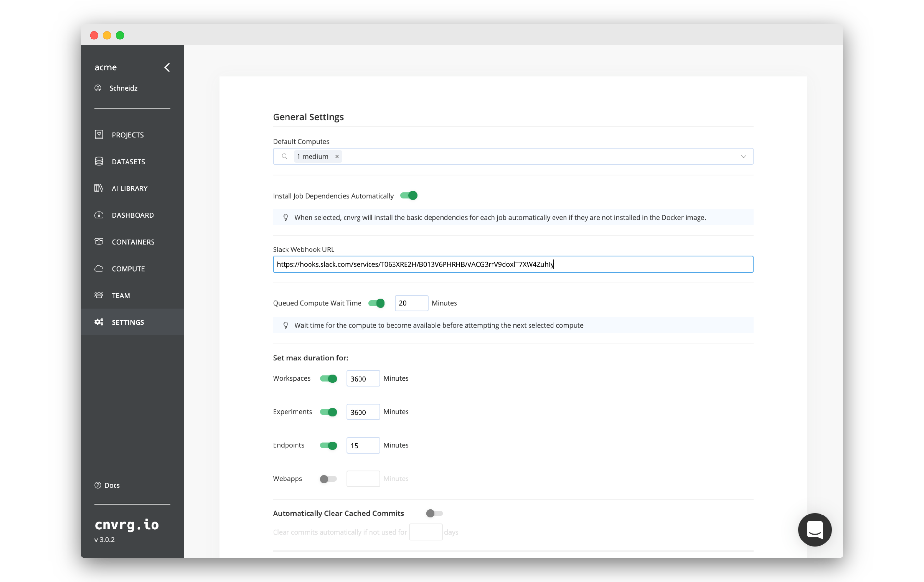Navigate to CONTAINERS

pyautogui.click(x=132, y=242)
